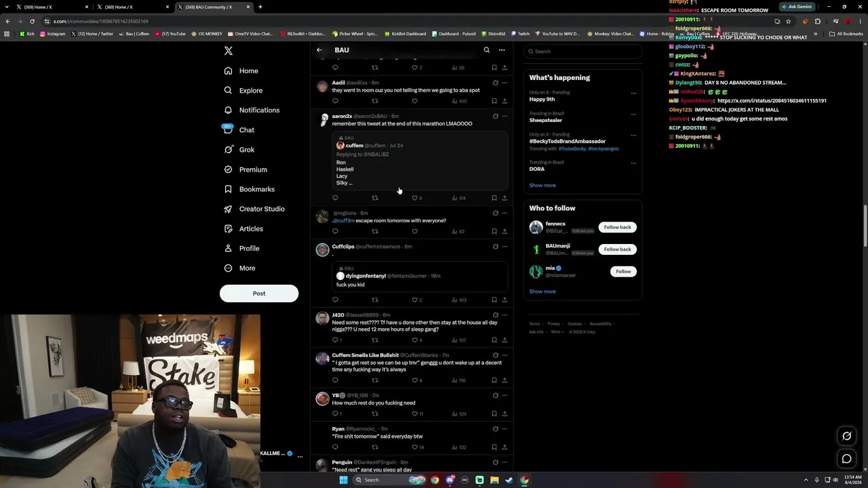Repost aaron2x's 'remember this tweet' post
Image resolution: width=868 pixels, height=488 pixels.
[375, 198]
